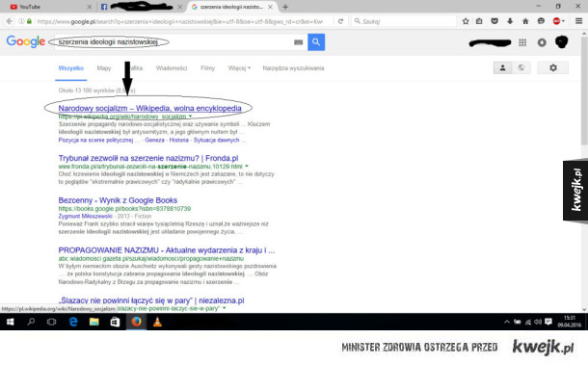Viewport: 588px width, 365px height.
Task: Open the Fronda.pl Trybunał zezwolił result
Action: 148,158
